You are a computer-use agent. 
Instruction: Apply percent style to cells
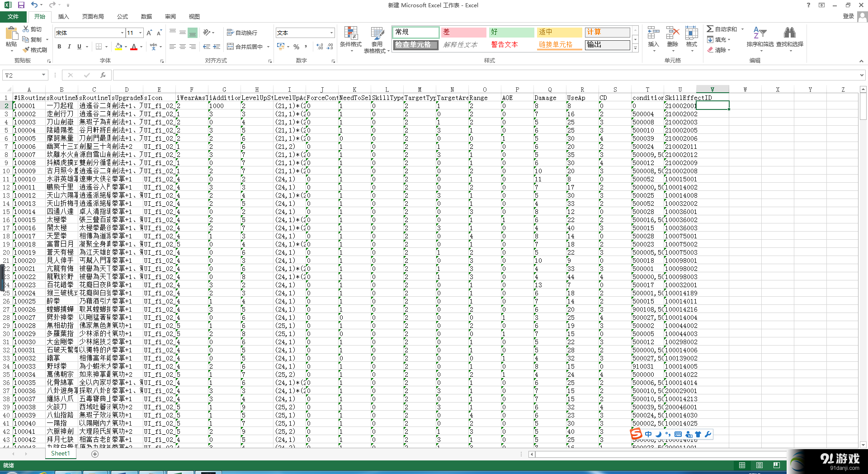[x=296, y=47]
